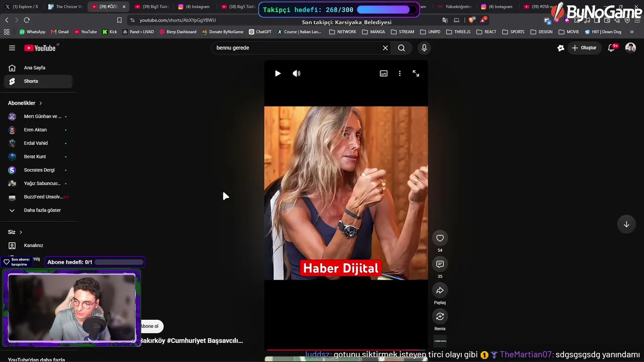Switch to the Yükseköğretim tab

pos(454,7)
